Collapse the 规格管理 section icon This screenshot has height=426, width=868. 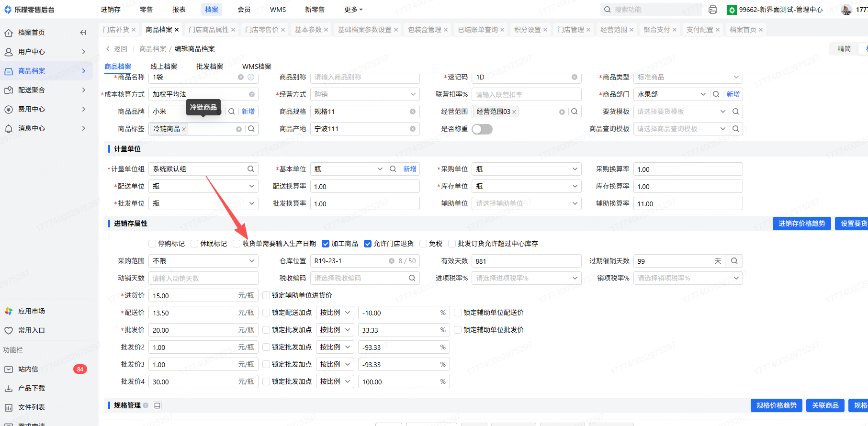pos(157,405)
